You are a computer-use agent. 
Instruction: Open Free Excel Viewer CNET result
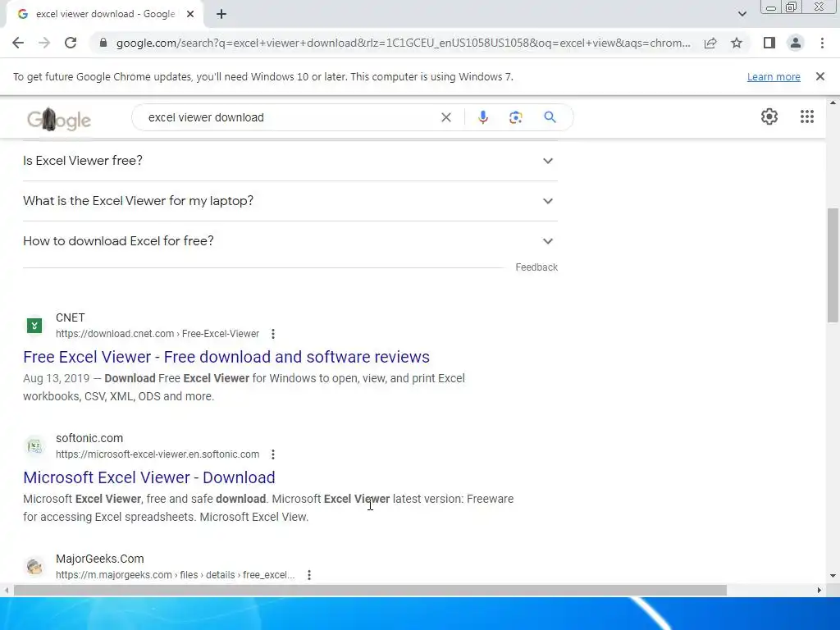pos(226,357)
